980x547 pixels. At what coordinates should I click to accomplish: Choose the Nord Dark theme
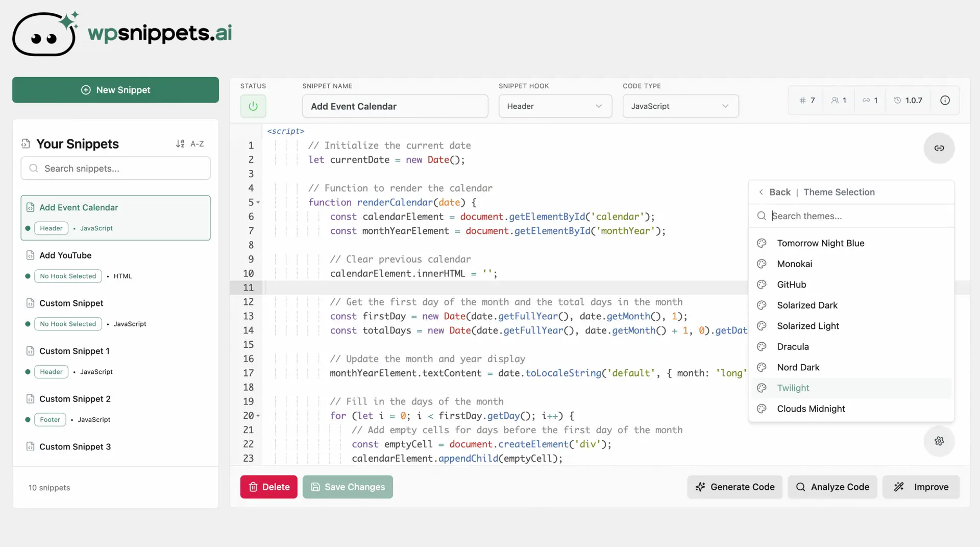(851, 367)
